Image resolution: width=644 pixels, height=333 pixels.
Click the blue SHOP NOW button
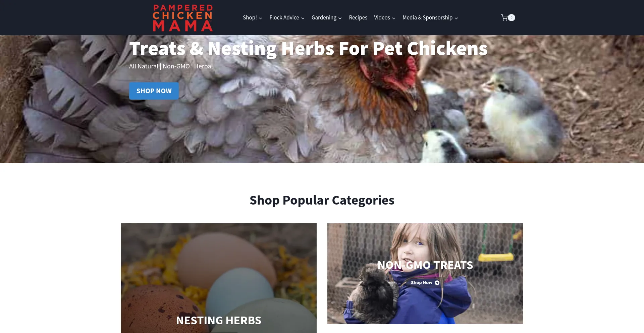154,91
